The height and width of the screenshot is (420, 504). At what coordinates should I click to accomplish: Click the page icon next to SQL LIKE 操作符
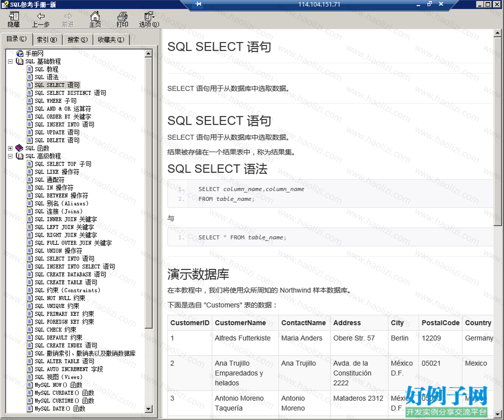[30, 172]
